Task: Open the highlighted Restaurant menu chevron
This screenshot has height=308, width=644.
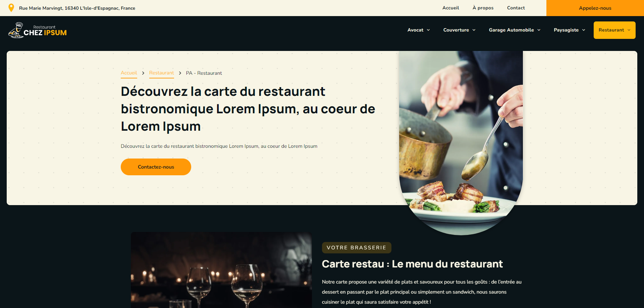Action: point(629,30)
